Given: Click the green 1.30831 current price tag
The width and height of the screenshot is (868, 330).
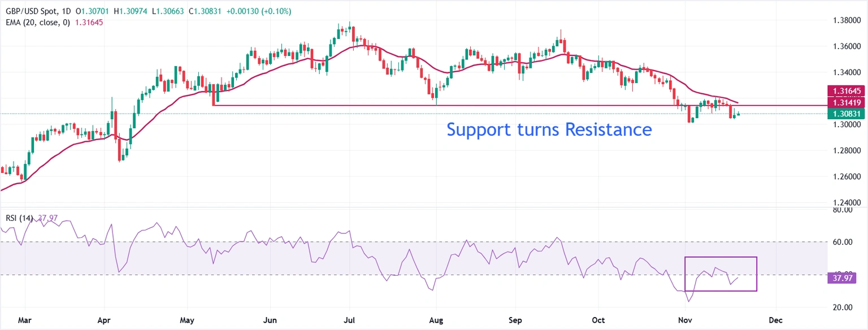Looking at the screenshot, I should (845, 114).
